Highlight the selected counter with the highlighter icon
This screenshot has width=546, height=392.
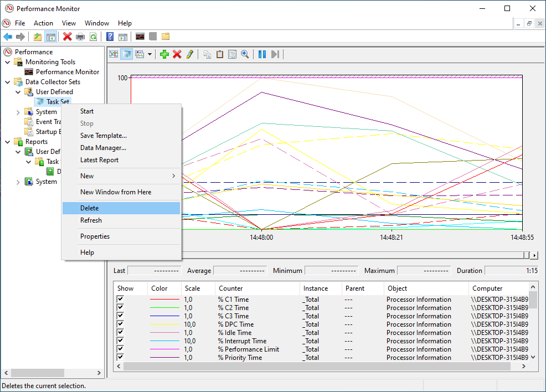(x=190, y=54)
